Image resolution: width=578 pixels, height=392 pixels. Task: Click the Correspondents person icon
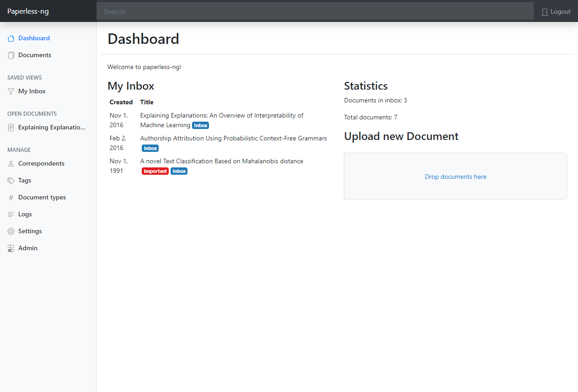[x=11, y=164]
